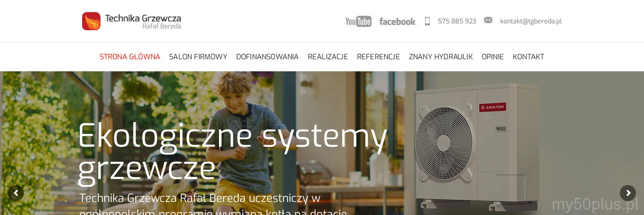Open the Salon Firmowy menu item
644x215 pixels.
(198, 57)
